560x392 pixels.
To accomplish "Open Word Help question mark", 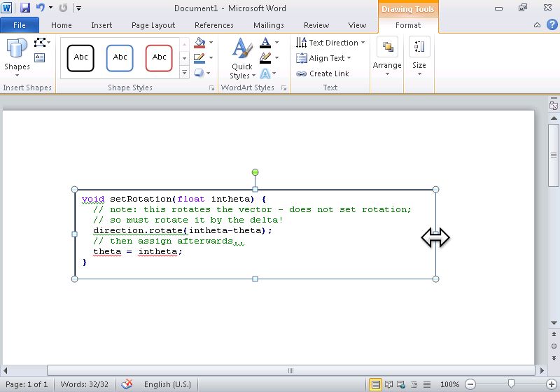I will coord(552,24).
